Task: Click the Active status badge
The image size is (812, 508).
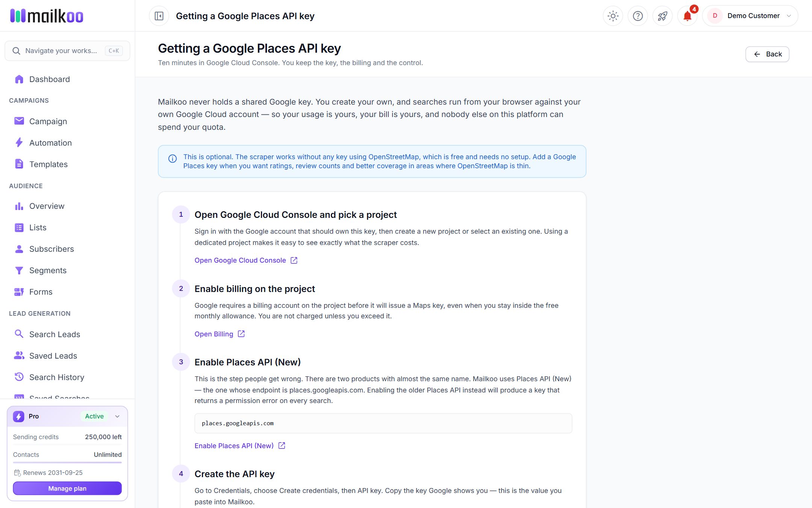Action: 94,416
